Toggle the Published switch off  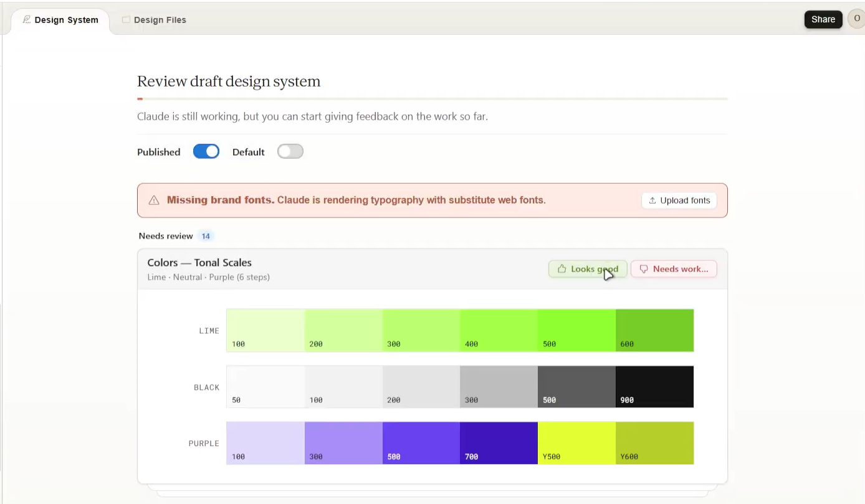click(206, 151)
